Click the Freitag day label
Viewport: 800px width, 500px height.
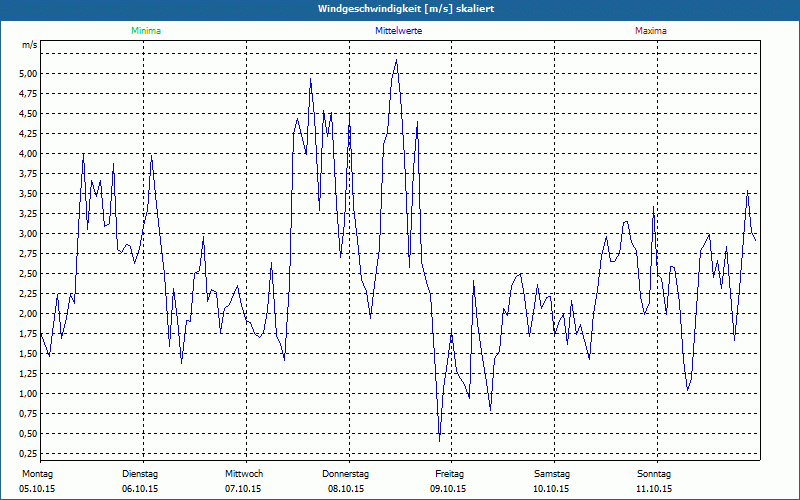click(x=449, y=474)
